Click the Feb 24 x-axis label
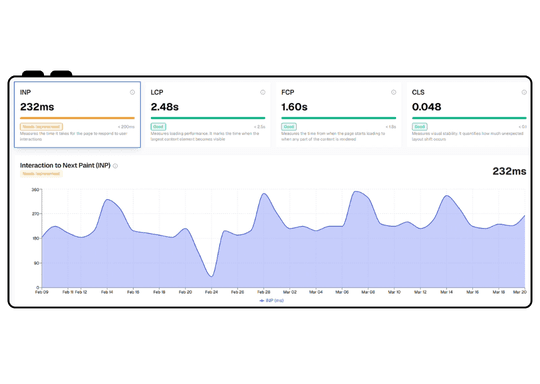This screenshot has height=384, width=540. pos(211,292)
